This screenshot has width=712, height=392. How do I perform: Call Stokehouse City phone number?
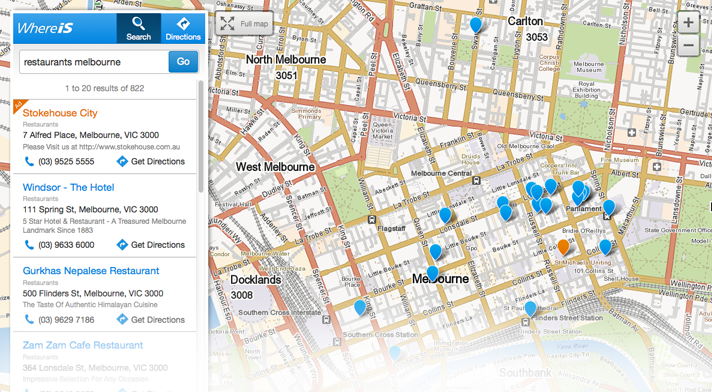coord(59,161)
